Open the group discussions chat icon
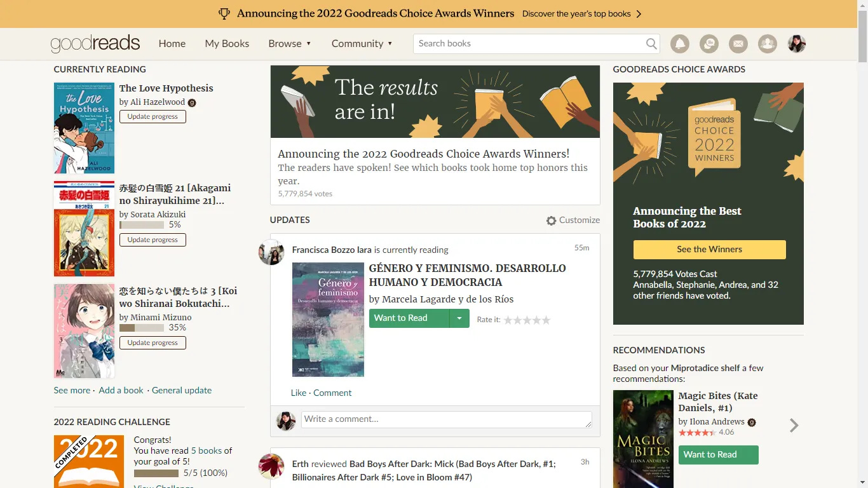This screenshot has width=868, height=488. pyautogui.click(x=709, y=44)
